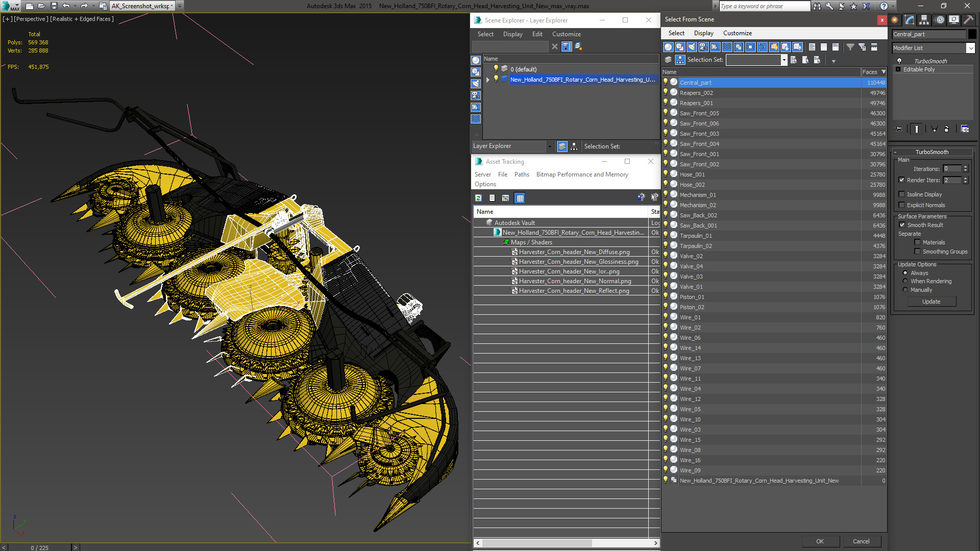Click the Pin Stack icon
The width and height of the screenshot is (980, 551).
click(x=899, y=129)
